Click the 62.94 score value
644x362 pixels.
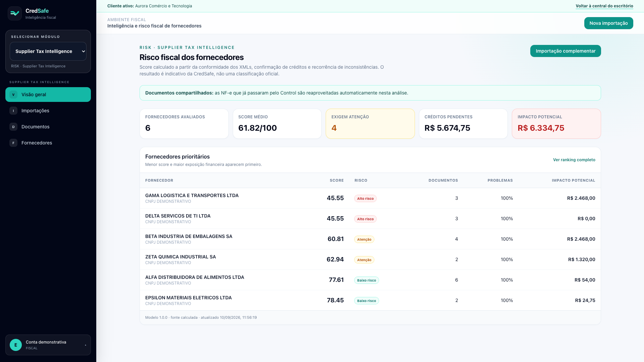(335, 259)
